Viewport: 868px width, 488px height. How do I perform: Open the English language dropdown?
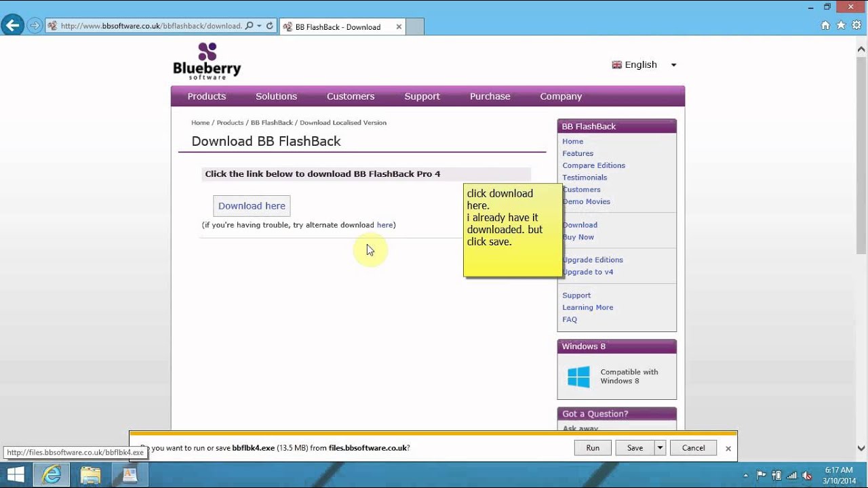[x=644, y=64]
